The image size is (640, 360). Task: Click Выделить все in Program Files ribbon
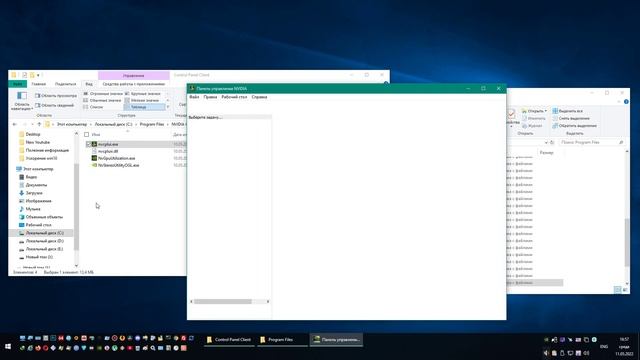(x=568, y=111)
